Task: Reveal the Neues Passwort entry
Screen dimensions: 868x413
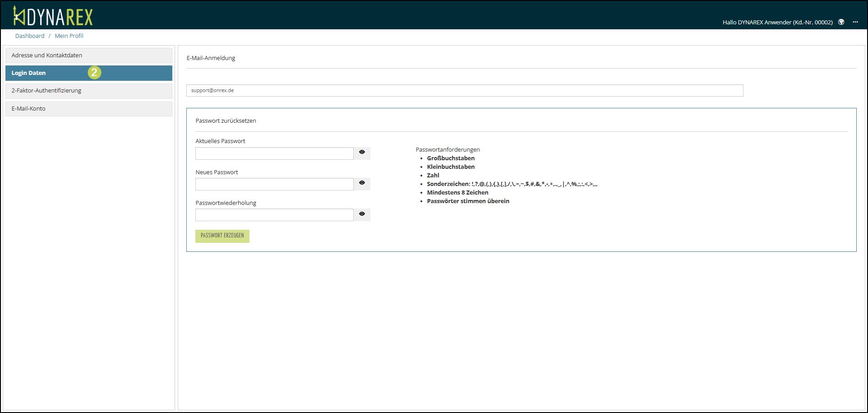Action: [x=362, y=183]
